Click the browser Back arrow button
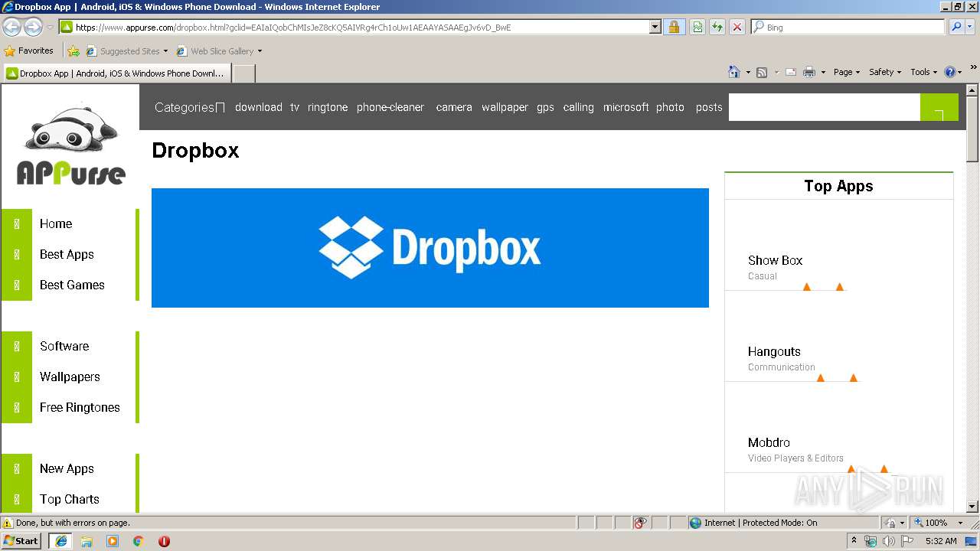Viewport: 980px width, 551px height. (11, 27)
